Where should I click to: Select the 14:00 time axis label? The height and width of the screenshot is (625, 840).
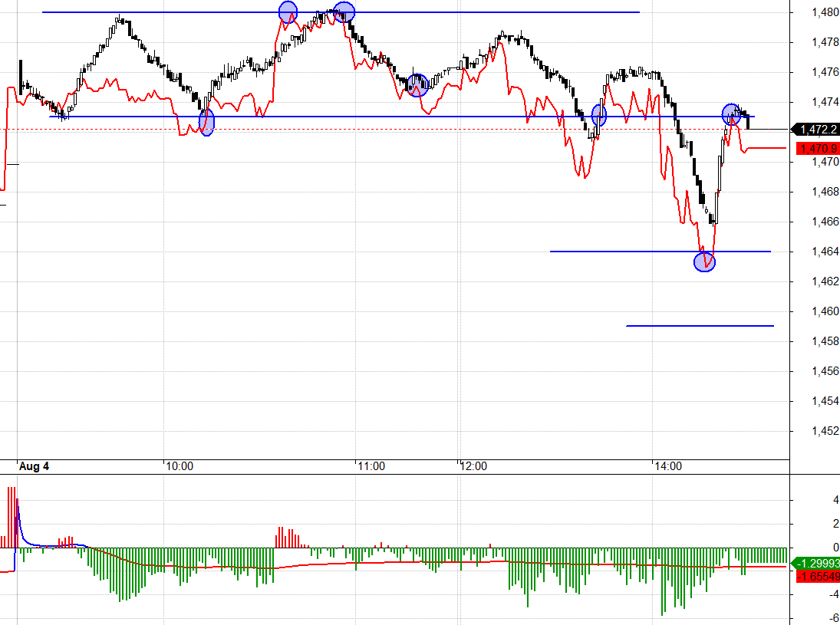(x=667, y=466)
